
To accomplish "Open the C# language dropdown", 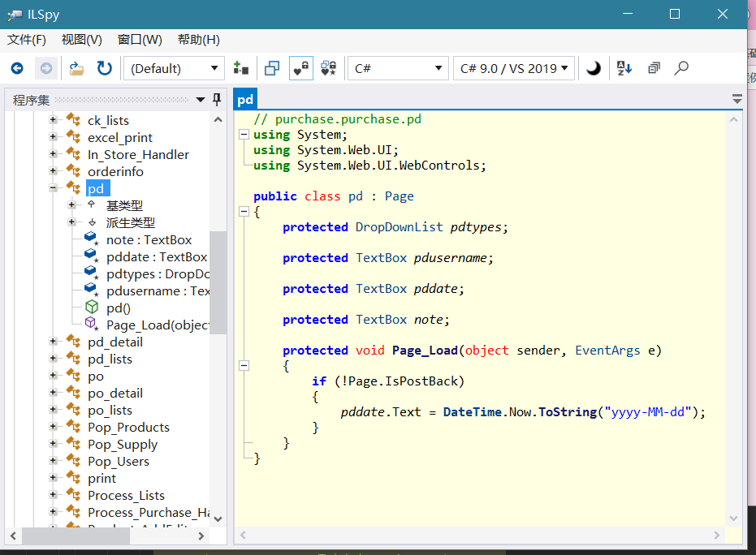I will [x=398, y=69].
